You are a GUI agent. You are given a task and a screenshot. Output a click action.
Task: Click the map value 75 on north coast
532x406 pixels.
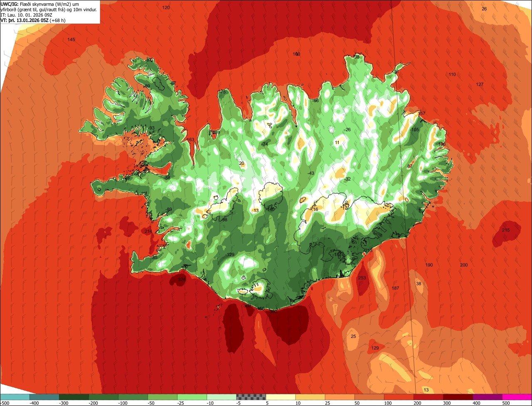pyautogui.click(x=223, y=92)
